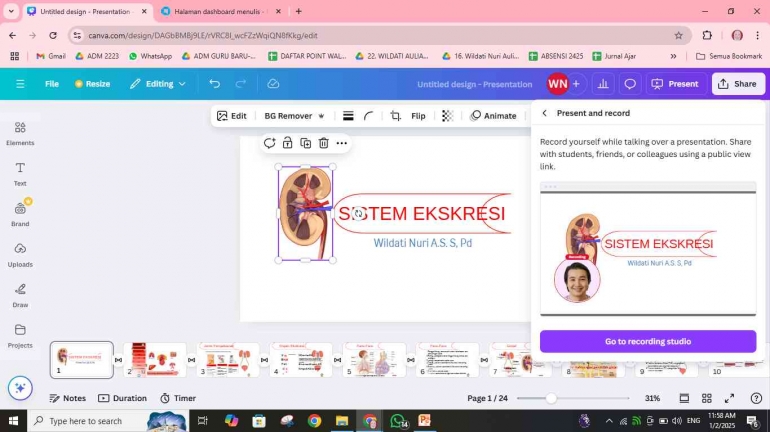This screenshot has width=770, height=432.
Task: Open the help question mark
Action: coord(756,398)
